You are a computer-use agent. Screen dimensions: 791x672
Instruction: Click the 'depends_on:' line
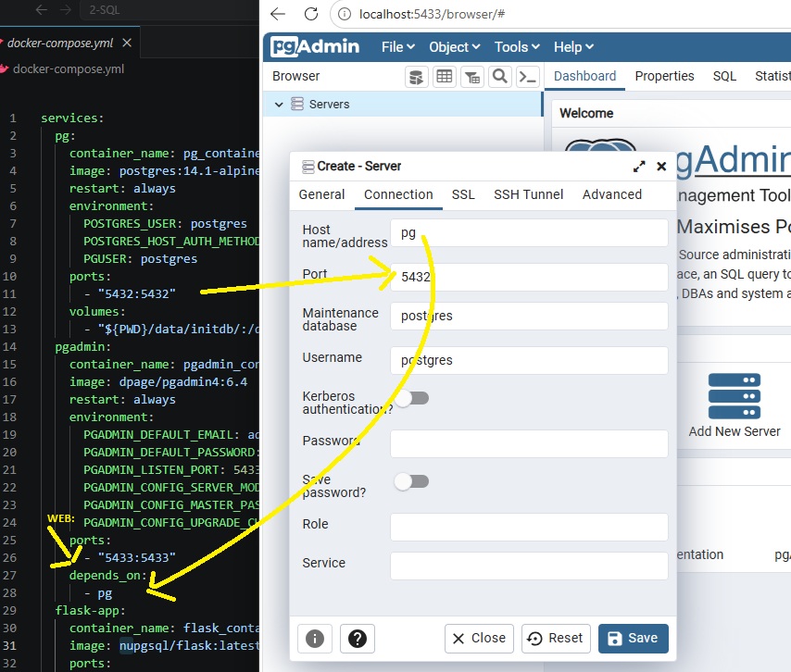[x=108, y=575]
